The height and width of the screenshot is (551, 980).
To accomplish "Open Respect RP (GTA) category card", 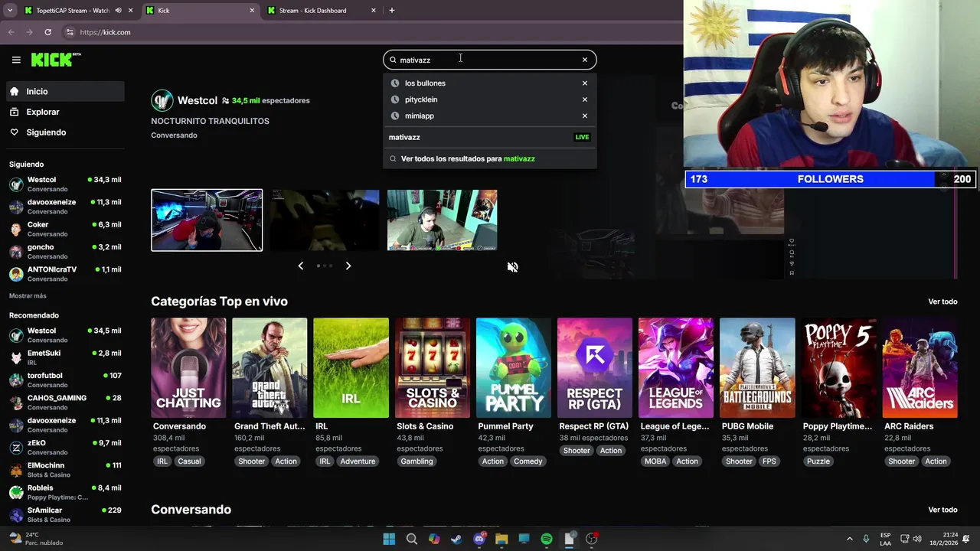I will [595, 368].
